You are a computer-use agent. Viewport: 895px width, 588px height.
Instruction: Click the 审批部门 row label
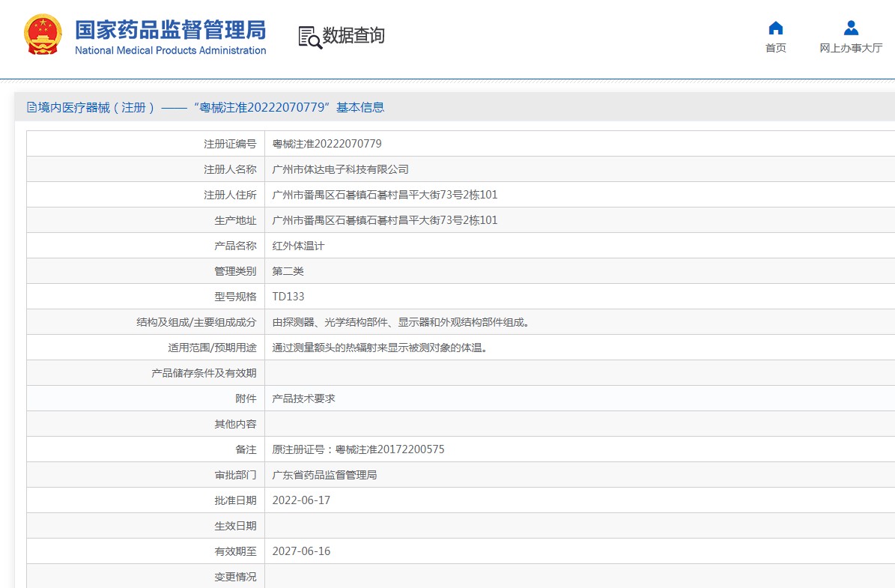click(x=235, y=475)
